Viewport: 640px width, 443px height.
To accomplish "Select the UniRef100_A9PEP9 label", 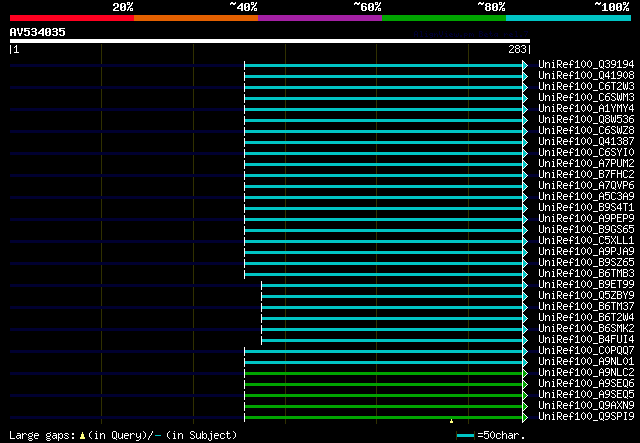I will pos(586,219).
